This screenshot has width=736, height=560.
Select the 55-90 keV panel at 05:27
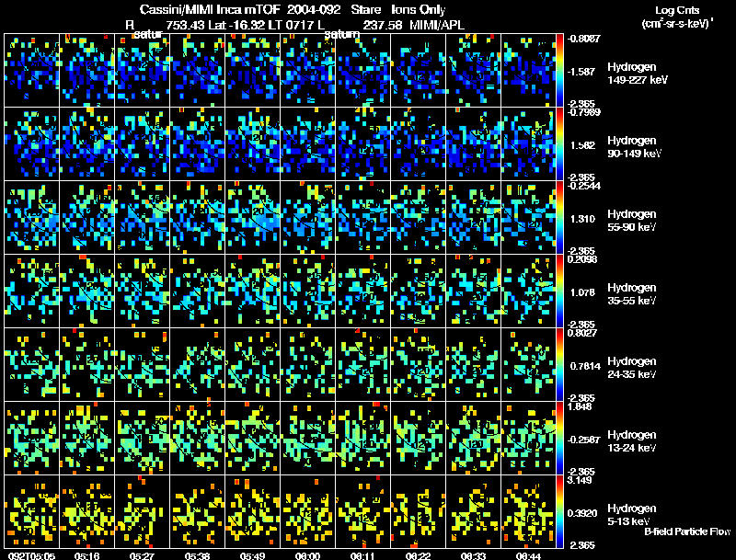tap(143, 218)
